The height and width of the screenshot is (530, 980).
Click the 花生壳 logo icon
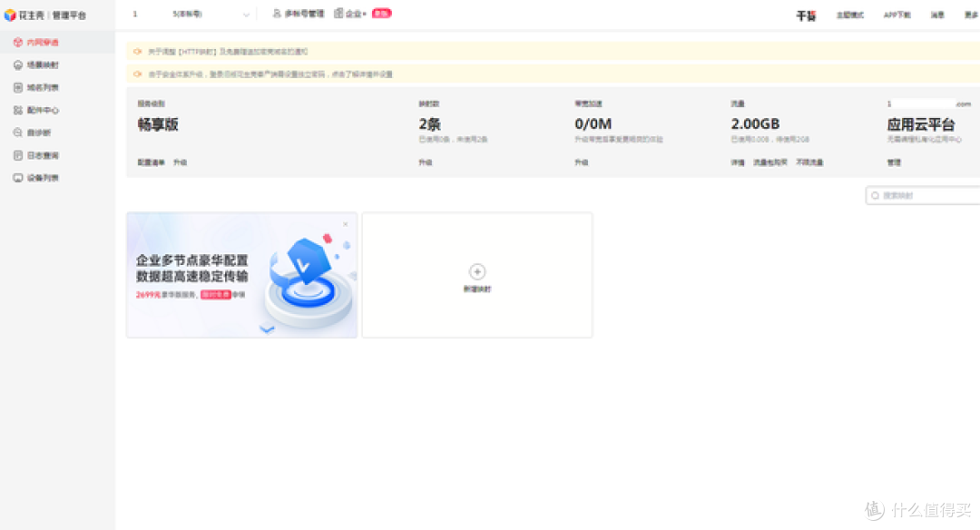tap(10, 15)
